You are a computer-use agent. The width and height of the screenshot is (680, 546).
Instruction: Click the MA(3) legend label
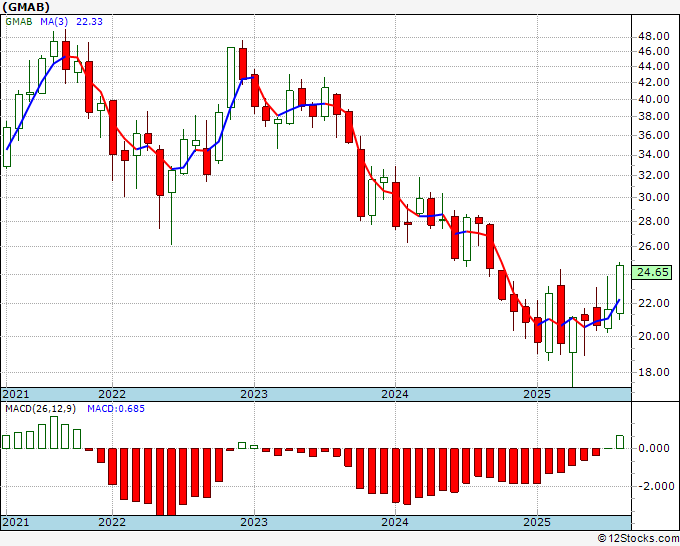[54, 21]
